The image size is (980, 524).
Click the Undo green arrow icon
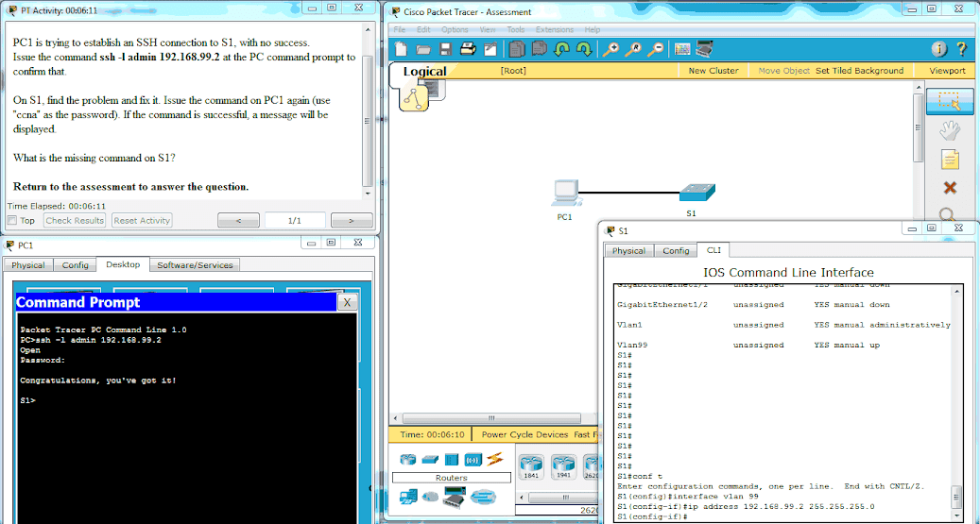coord(561,49)
